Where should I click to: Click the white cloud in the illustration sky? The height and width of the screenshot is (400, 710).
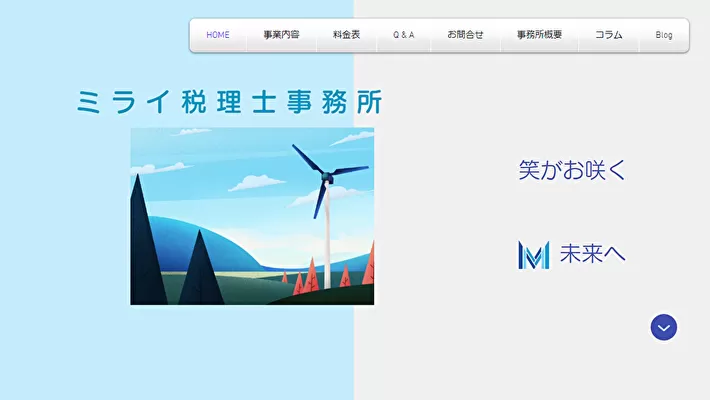(x=257, y=182)
